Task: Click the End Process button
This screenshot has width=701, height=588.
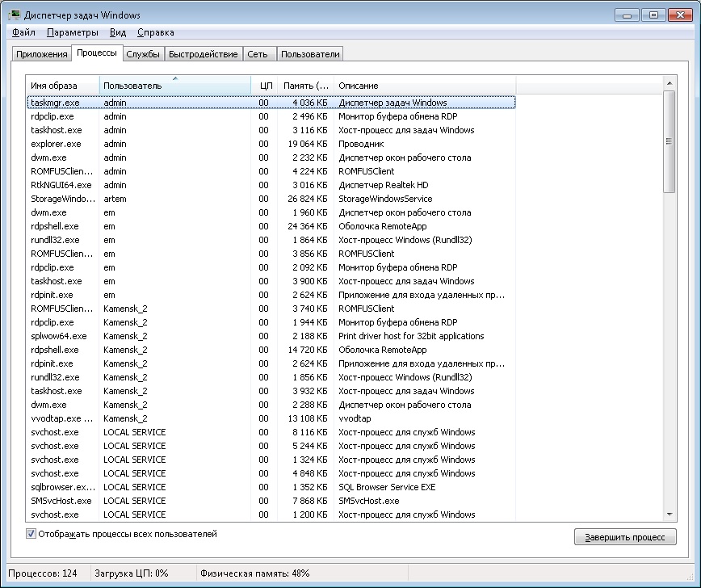Action: click(624, 537)
